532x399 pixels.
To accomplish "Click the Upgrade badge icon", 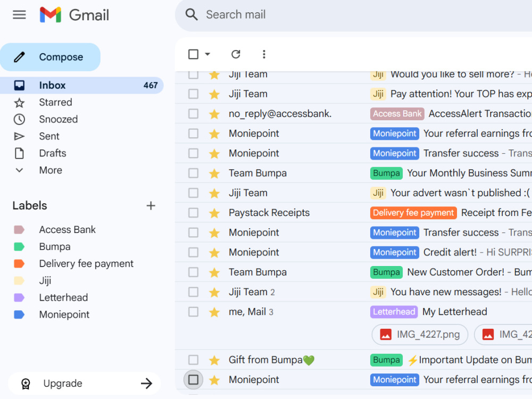I will click(x=26, y=384).
